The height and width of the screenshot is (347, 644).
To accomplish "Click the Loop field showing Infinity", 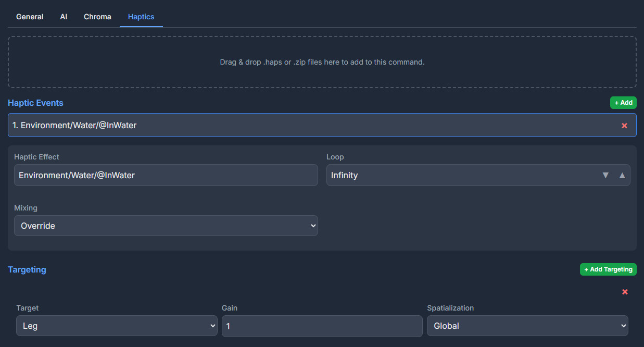I will click(x=458, y=175).
